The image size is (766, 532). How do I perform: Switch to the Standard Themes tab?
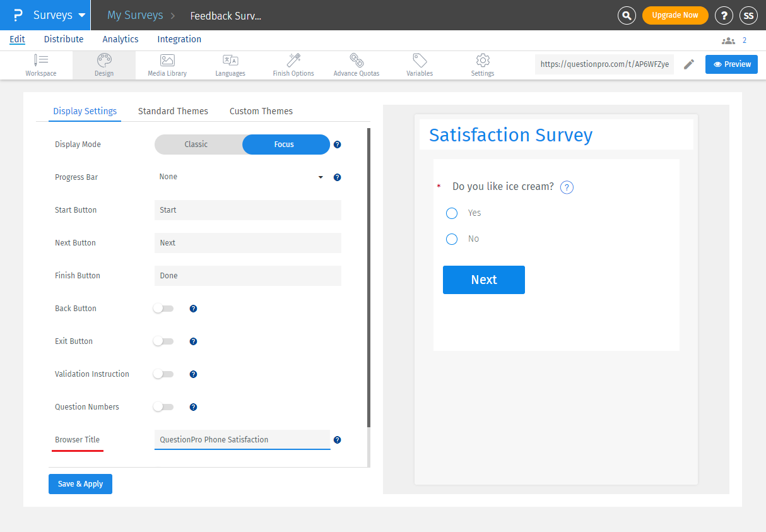point(173,111)
